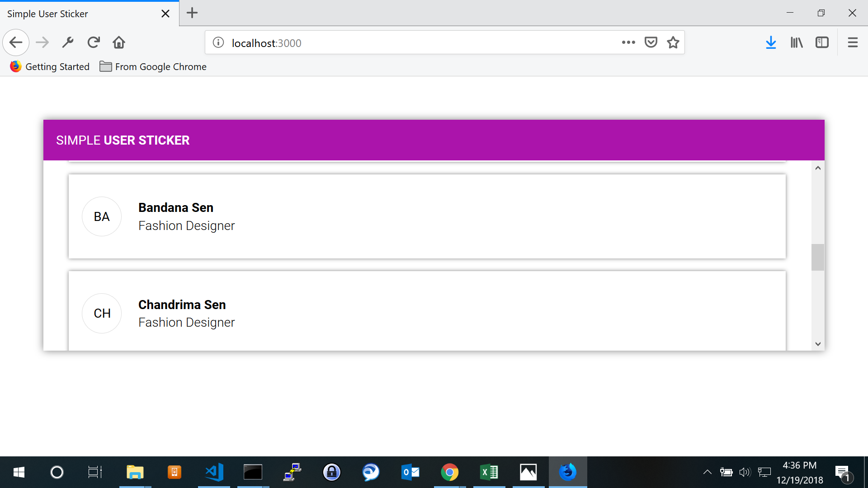This screenshot has height=488, width=868.
Task: Bookmark this page with star icon
Action: (x=673, y=42)
